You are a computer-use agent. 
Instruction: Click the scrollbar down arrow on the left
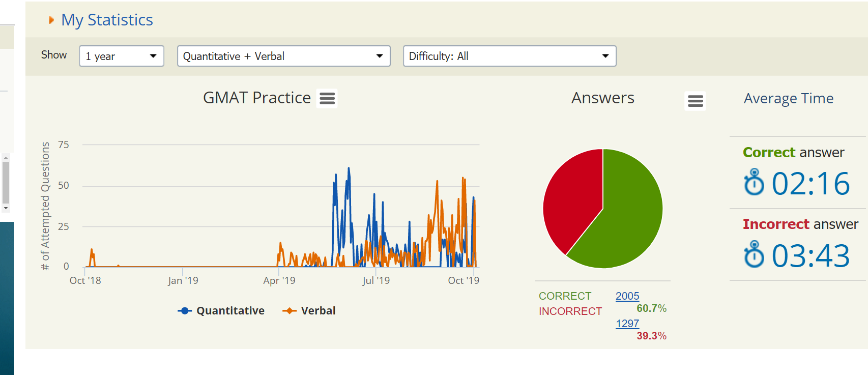click(6, 208)
